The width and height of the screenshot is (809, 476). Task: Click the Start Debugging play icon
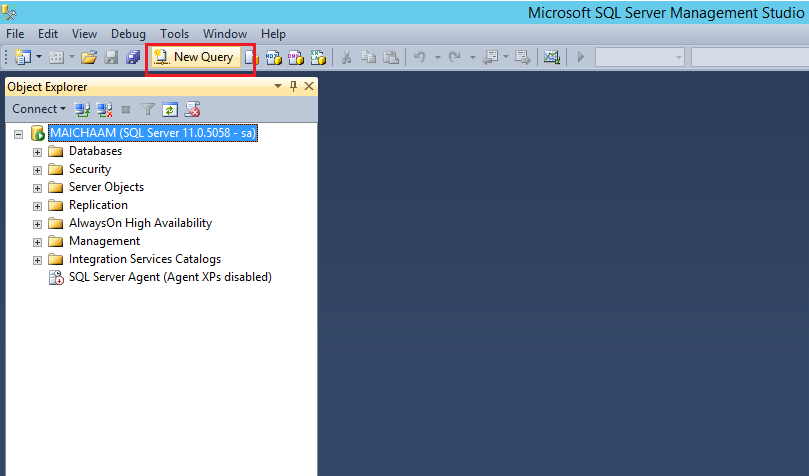point(581,57)
